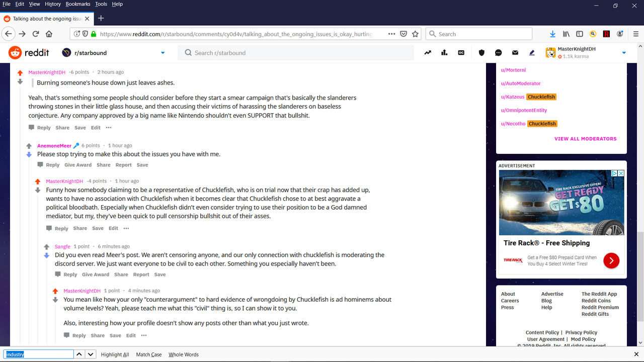Click the Reddit logo home link

pos(29,53)
